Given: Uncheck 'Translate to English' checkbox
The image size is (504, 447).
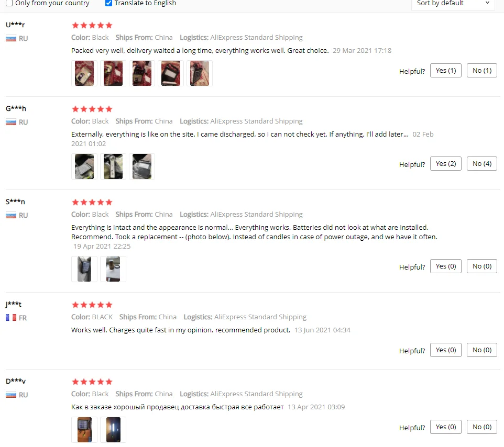Looking at the screenshot, I should pyautogui.click(x=108, y=3).
